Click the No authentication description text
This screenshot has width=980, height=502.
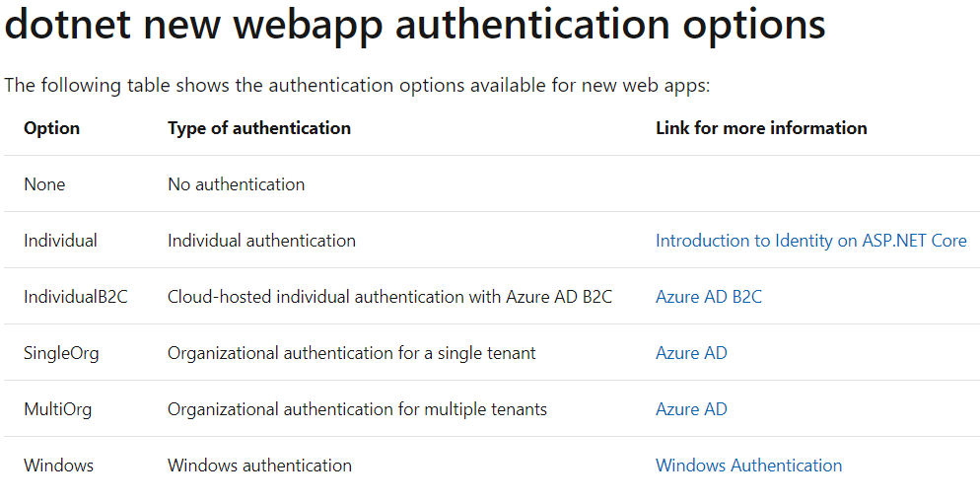coord(236,184)
